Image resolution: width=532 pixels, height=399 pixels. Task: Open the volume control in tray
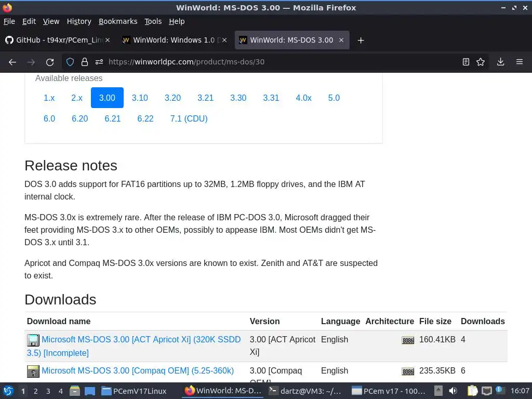453,391
